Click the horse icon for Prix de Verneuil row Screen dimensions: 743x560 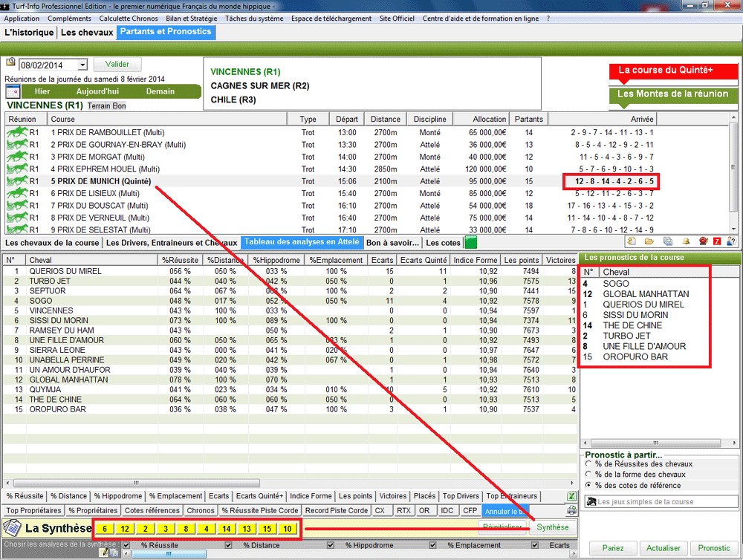click(17, 218)
